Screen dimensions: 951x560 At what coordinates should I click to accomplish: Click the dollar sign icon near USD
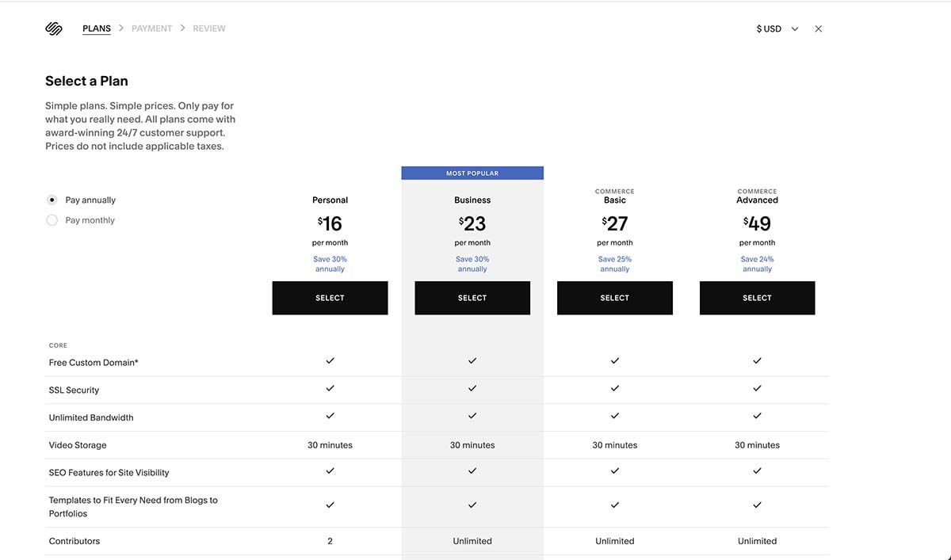pyautogui.click(x=758, y=28)
